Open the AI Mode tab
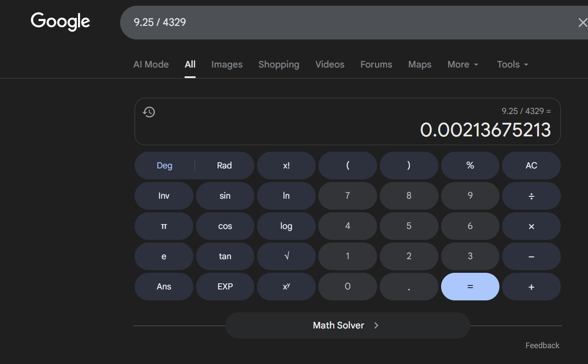 (x=151, y=64)
